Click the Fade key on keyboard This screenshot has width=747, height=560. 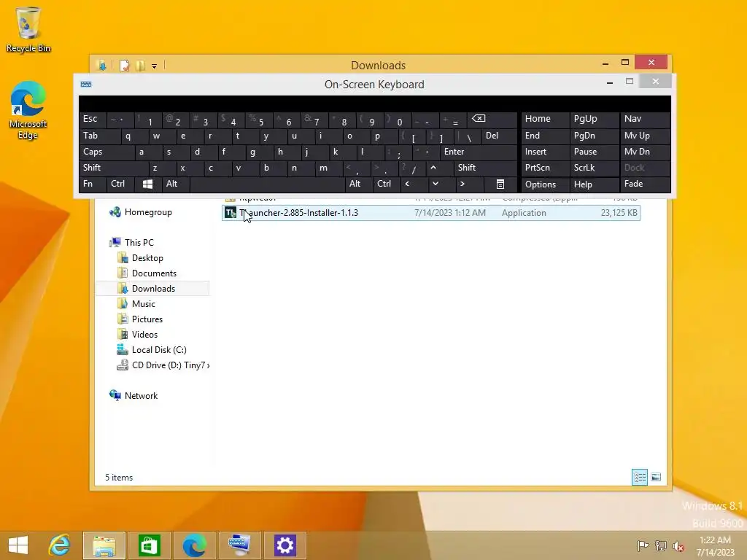[x=645, y=184]
